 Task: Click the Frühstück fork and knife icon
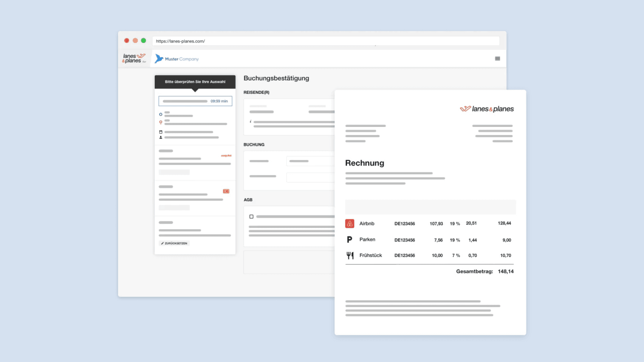pos(350,255)
